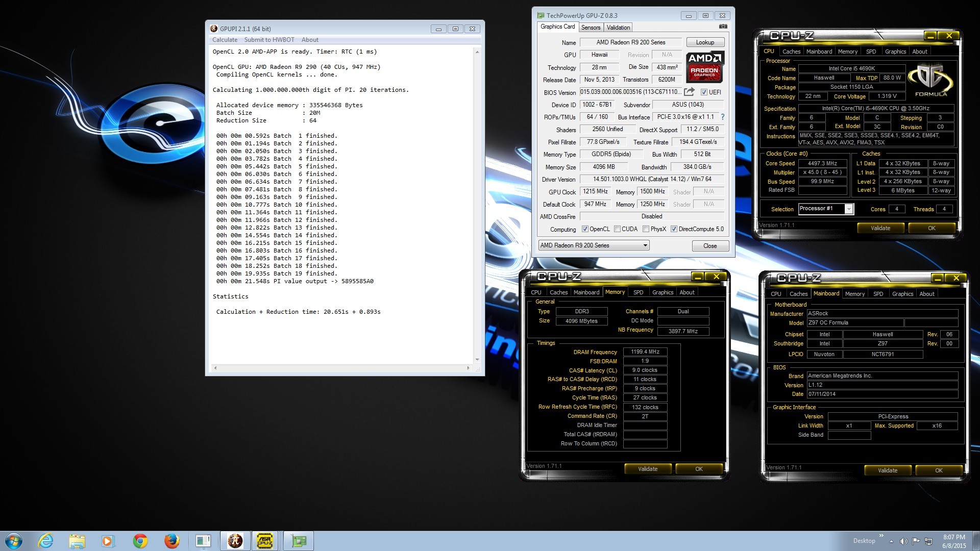Open Google Chrome from taskbar
The width and height of the screenshot is (980, 551).
click(140, 541)
